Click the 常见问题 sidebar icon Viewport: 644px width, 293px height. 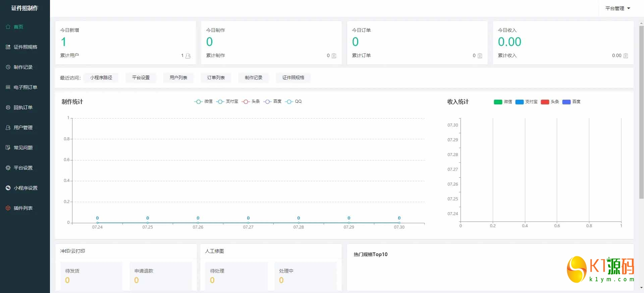(x=8, y=148)
